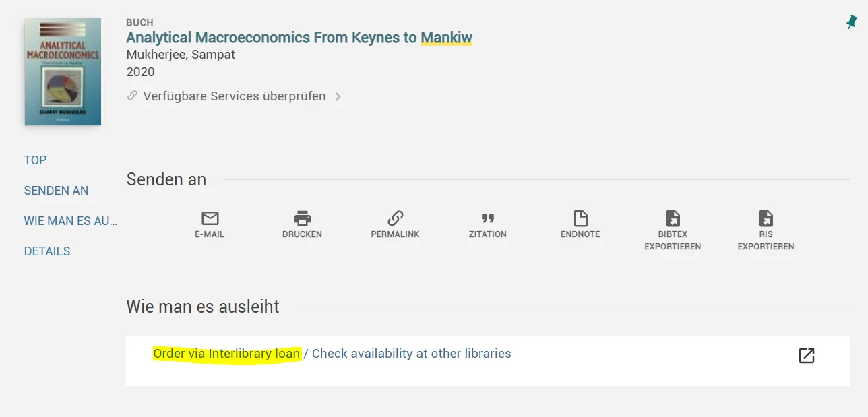Navigate to Wie man es ausleiht sidebar item

click(x=70, y=221)
